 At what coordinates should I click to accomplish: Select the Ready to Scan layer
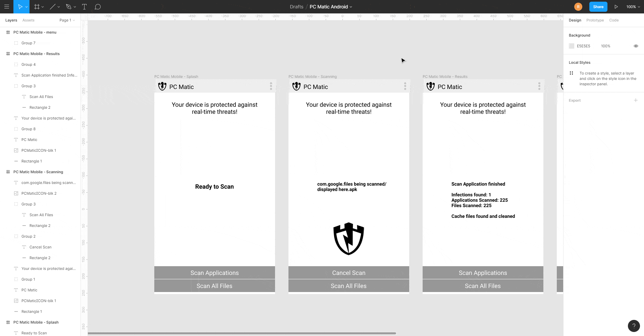[x=40, y=333]
